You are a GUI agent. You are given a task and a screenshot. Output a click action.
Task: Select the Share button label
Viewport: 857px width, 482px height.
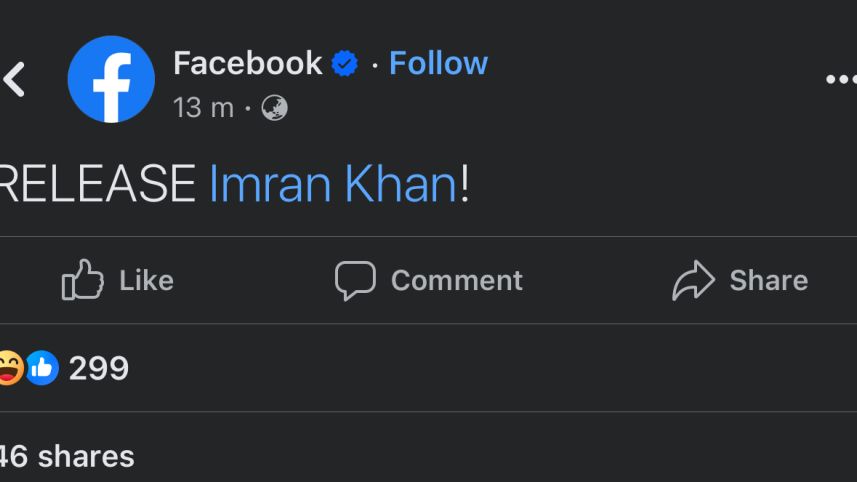point(768,280)
